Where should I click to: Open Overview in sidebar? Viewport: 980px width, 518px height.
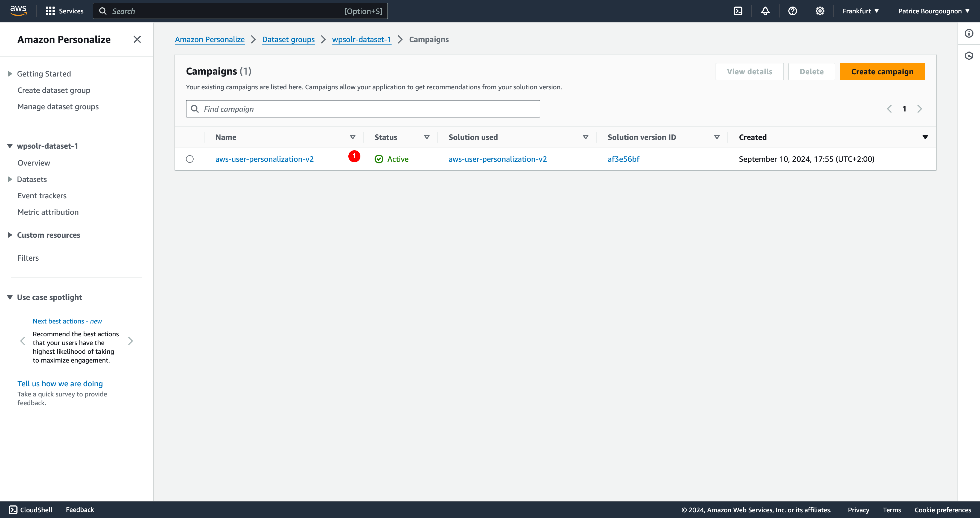pos(33,163)
